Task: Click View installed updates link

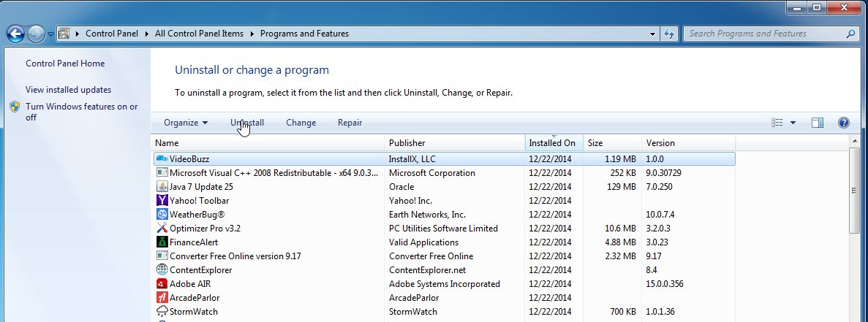Action: tap(68, 90)
